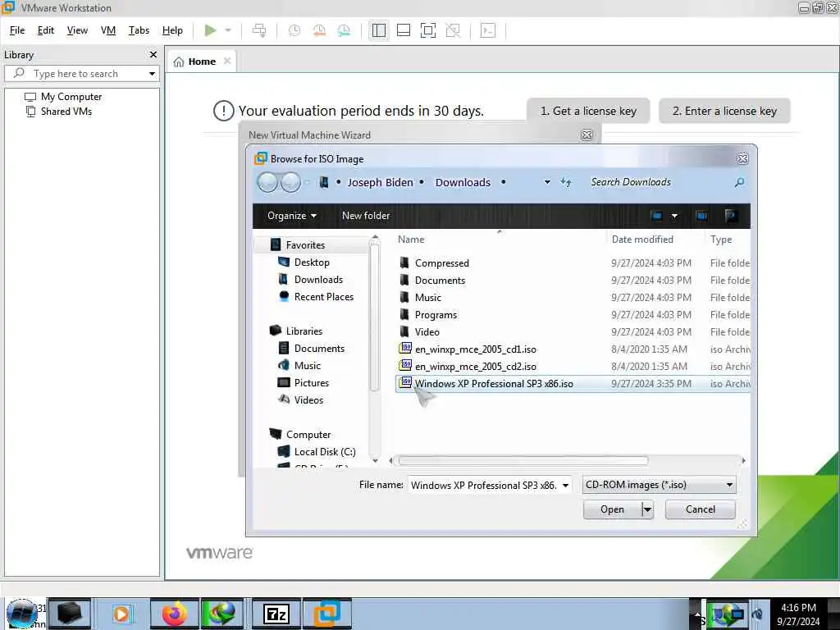The image size is (840, 630).
Task: Click Joseph Biden in address breadcrumb
Action: [x=381, y=183]
